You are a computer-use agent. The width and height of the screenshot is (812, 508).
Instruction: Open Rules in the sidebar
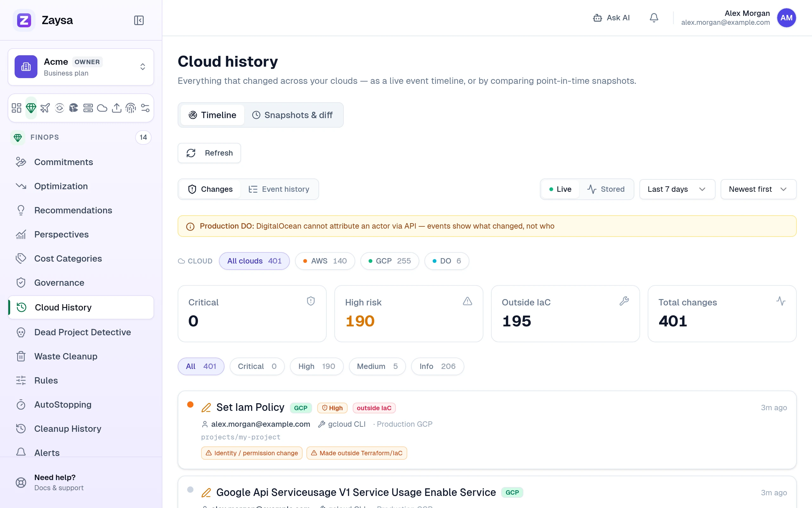81,381
